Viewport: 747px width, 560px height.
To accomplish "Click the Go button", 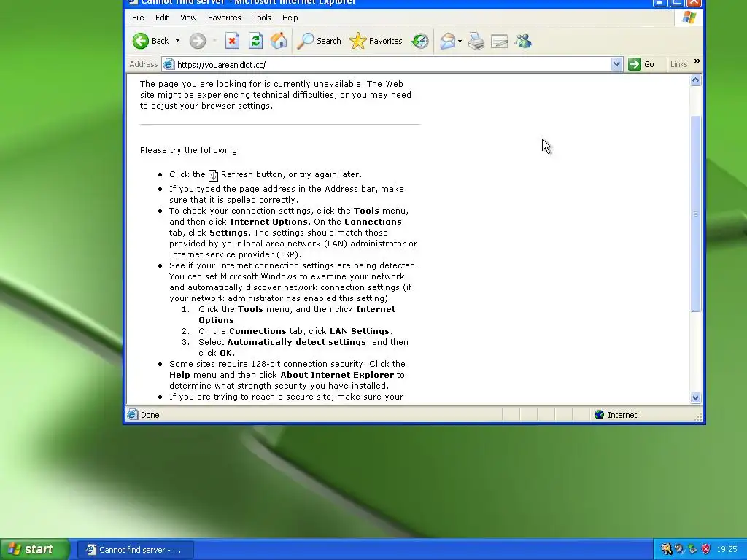I will (641, 64).
